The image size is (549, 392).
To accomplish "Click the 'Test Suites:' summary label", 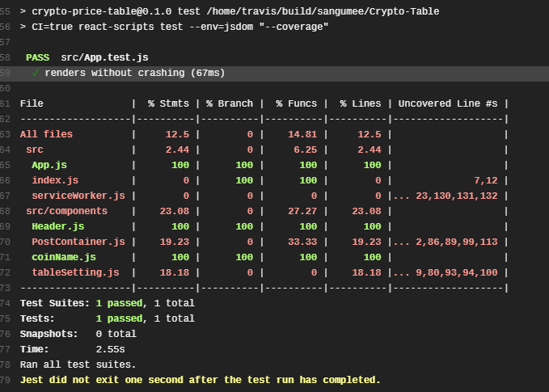I will 55,303.
